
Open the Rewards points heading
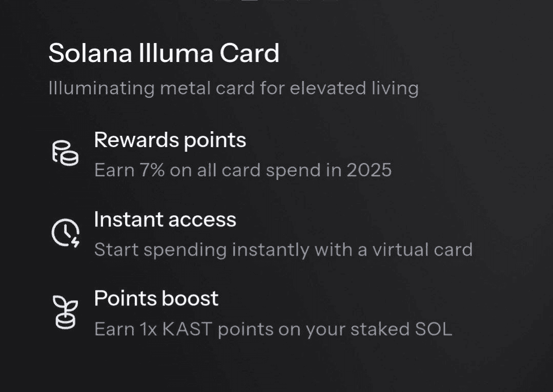pyautogui.click(x=170, y=140)
